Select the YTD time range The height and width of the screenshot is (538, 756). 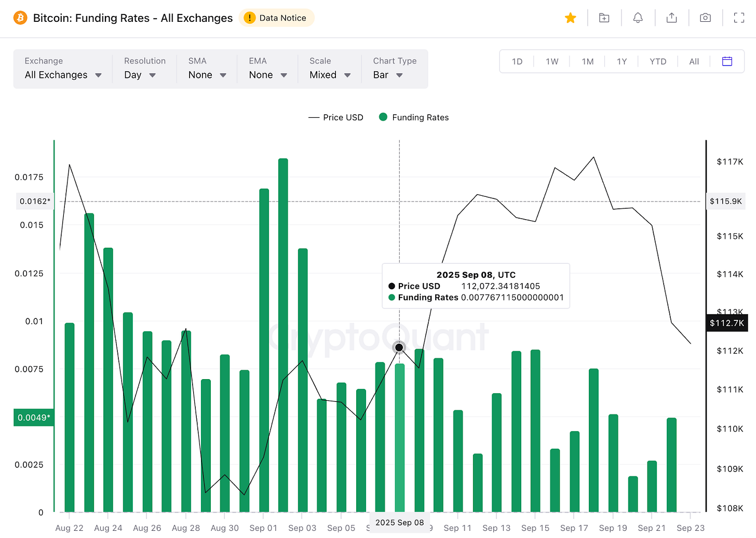click(658, 61)
